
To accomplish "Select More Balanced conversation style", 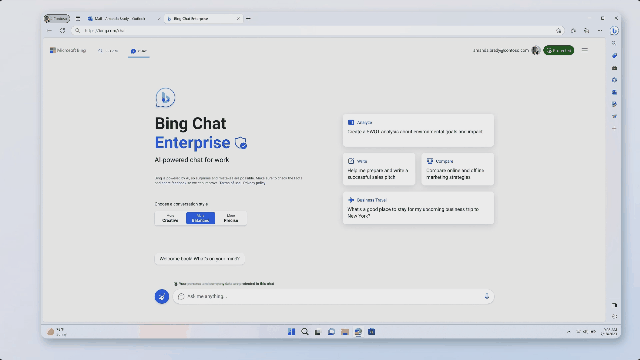I will pyautogui.click(x=200, y=218).
